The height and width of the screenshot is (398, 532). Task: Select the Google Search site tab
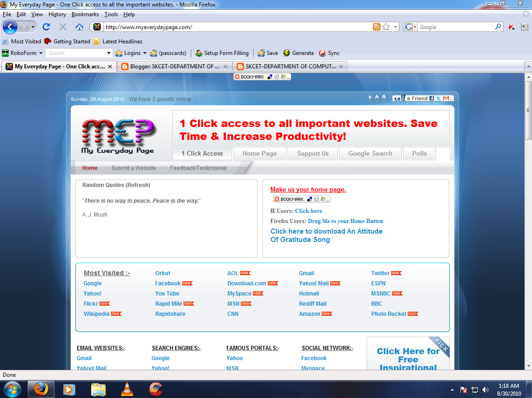pos(370,153)
